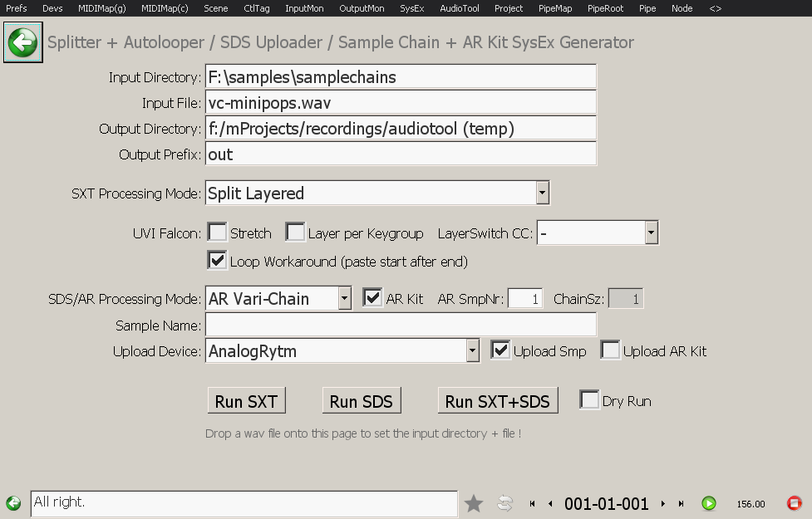
Task: Jump to song start with skip-back icon
Action: click(533, 503)
